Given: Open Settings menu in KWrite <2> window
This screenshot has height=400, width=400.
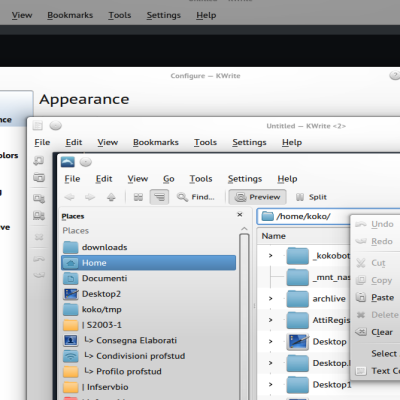Looking at the screenshot, I should 249,142.
